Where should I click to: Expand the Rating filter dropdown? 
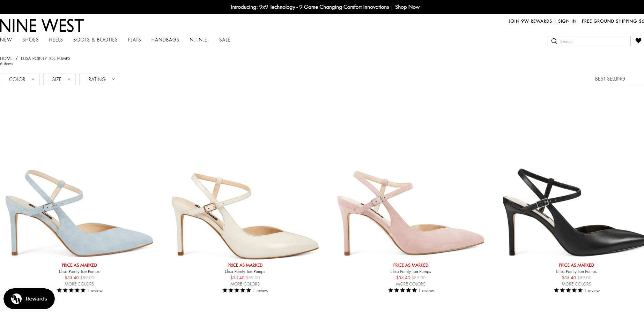coord(99,79)
